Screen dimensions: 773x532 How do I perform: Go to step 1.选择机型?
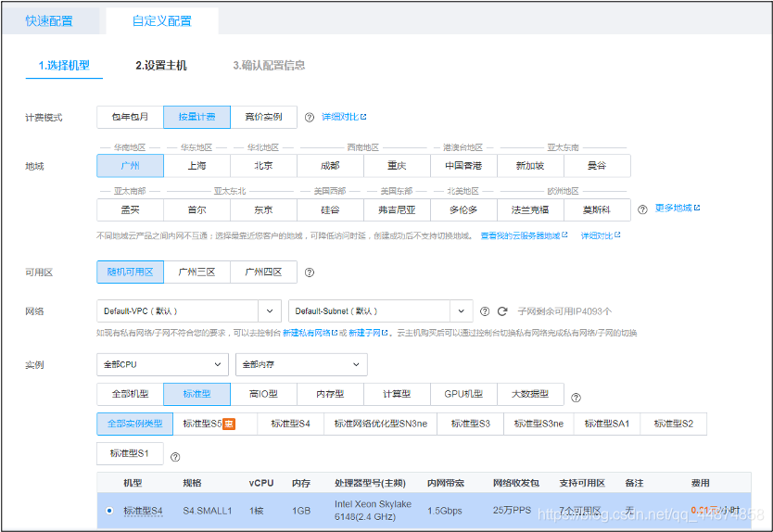point(64,65)
